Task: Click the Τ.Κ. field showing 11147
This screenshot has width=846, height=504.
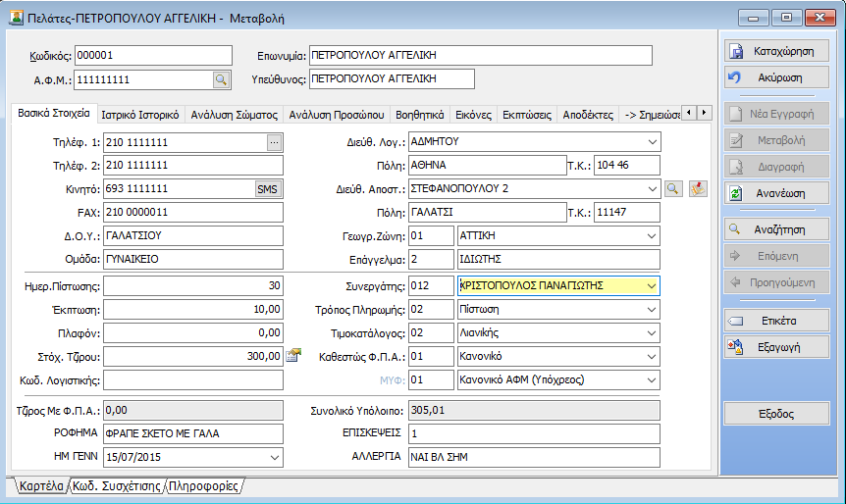Action: (627, 213)
